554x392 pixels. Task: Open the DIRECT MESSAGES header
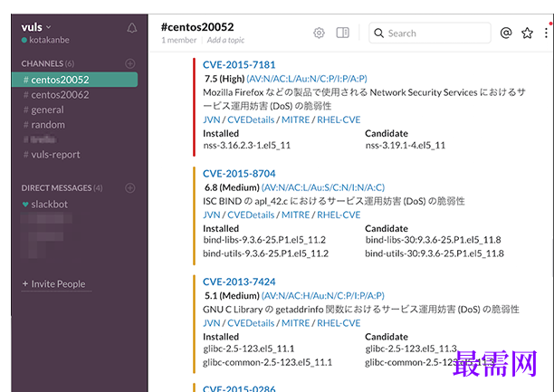click(62, 188)
